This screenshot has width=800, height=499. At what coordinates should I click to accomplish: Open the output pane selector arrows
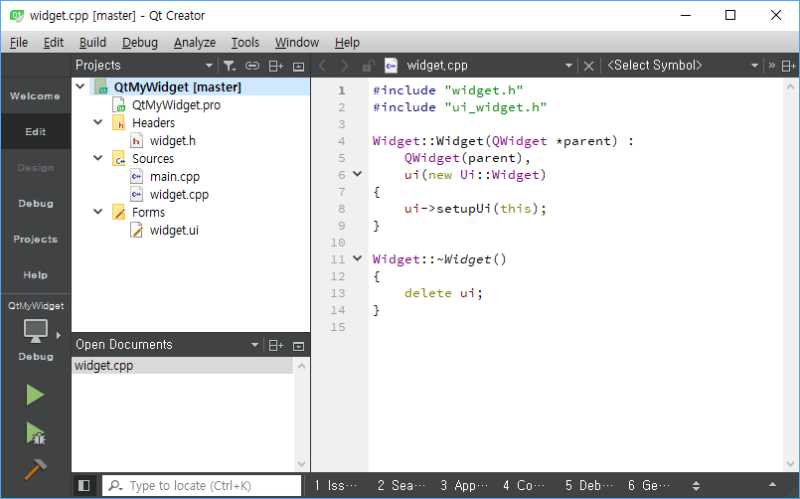point(696,486)
